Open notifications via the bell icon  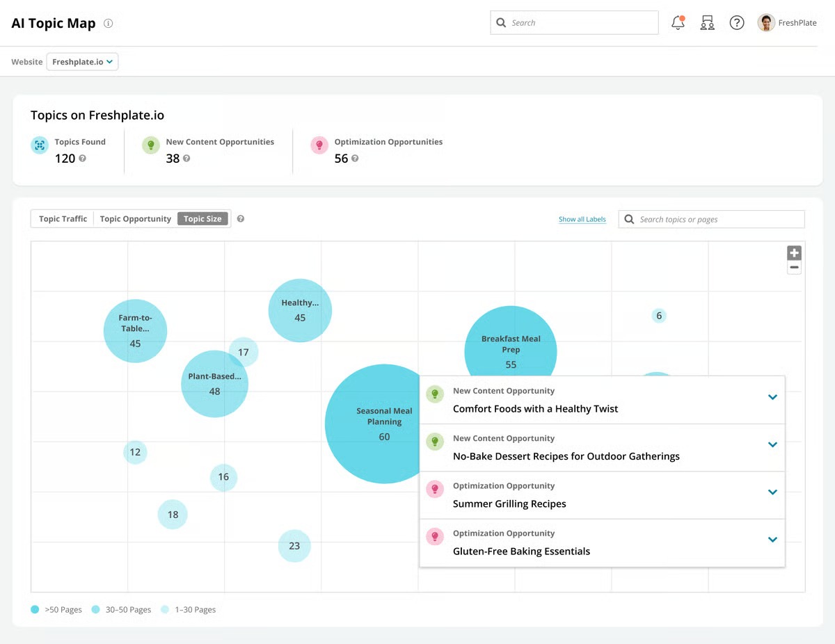click(677, 22)
